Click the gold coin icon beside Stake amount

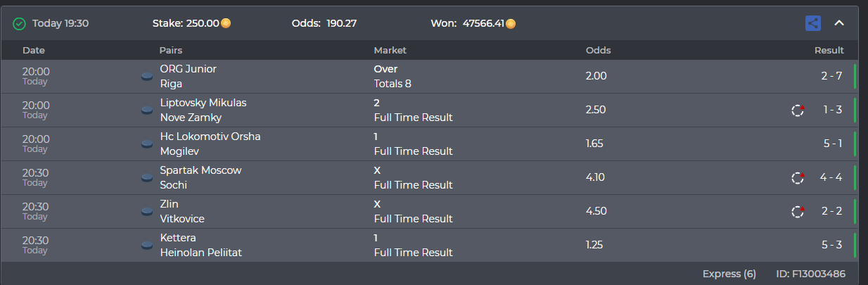pos(226,23)
